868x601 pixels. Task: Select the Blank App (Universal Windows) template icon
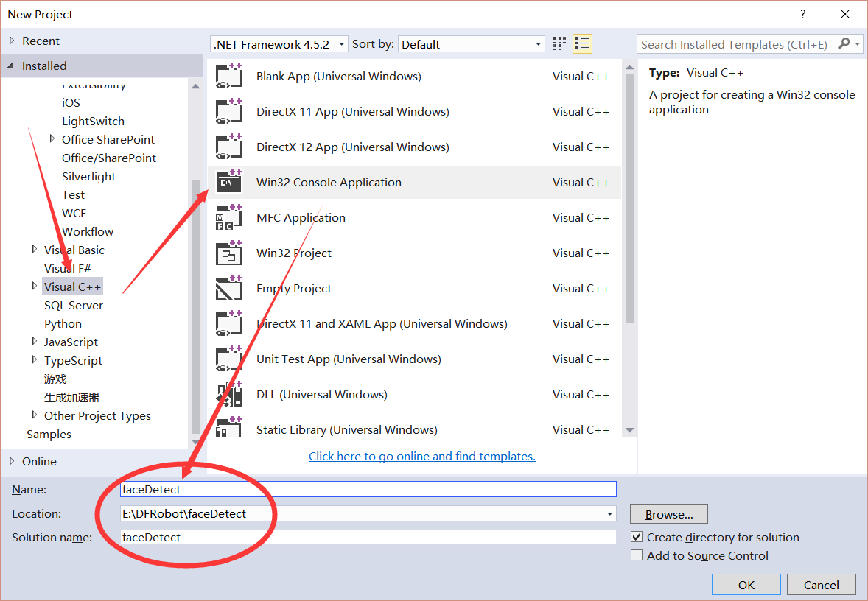click(x=229, y=76)
